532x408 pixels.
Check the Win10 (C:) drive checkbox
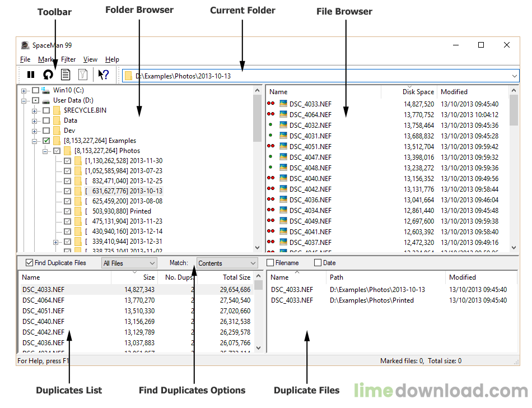tap(36, 90)
